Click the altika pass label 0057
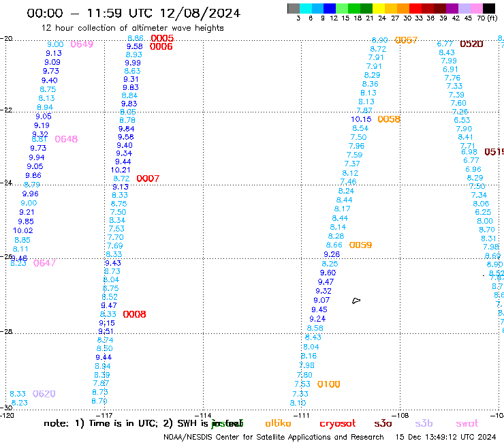This screenshot has width=504, height=443. click(406, 40)
